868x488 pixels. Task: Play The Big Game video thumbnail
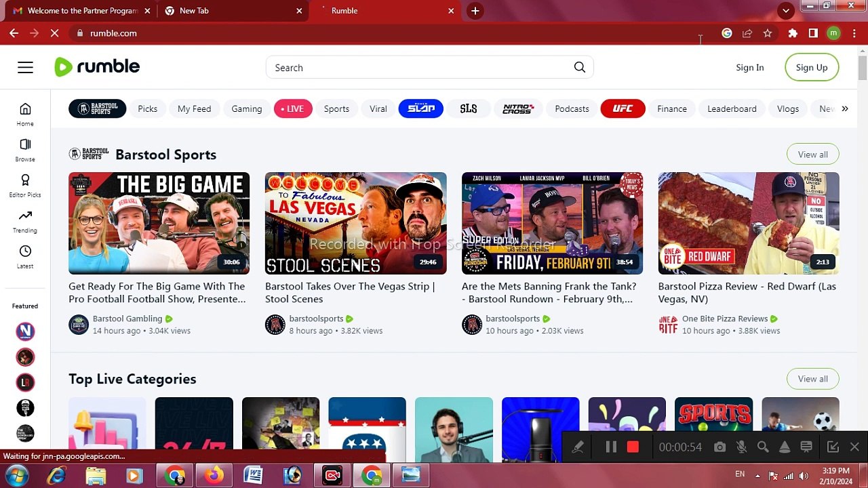point(159,223)
